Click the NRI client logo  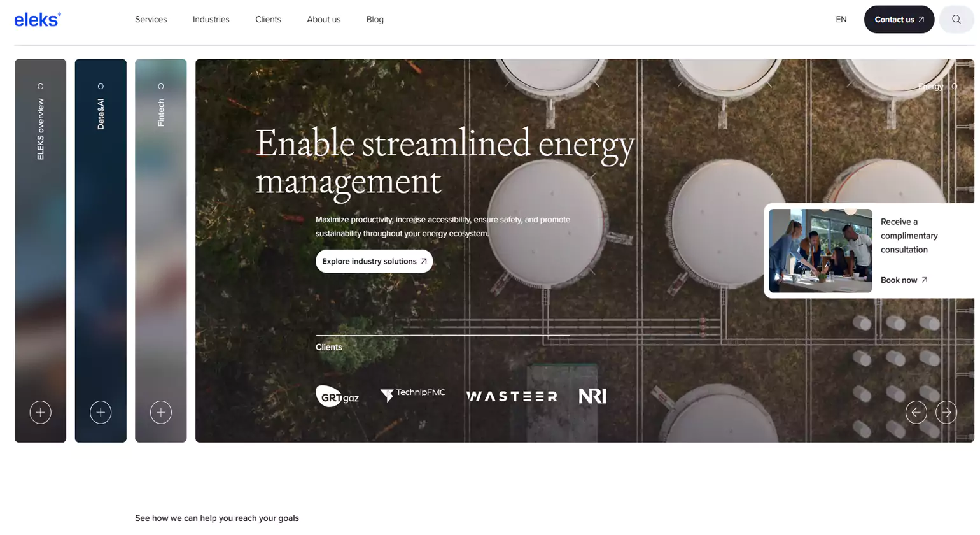592,396
